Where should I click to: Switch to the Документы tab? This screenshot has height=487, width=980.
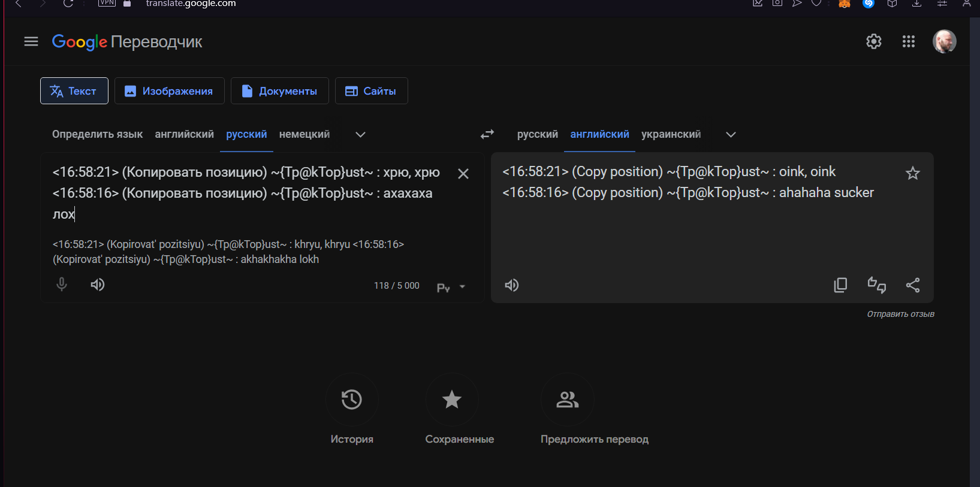click(x=279, y=91)
